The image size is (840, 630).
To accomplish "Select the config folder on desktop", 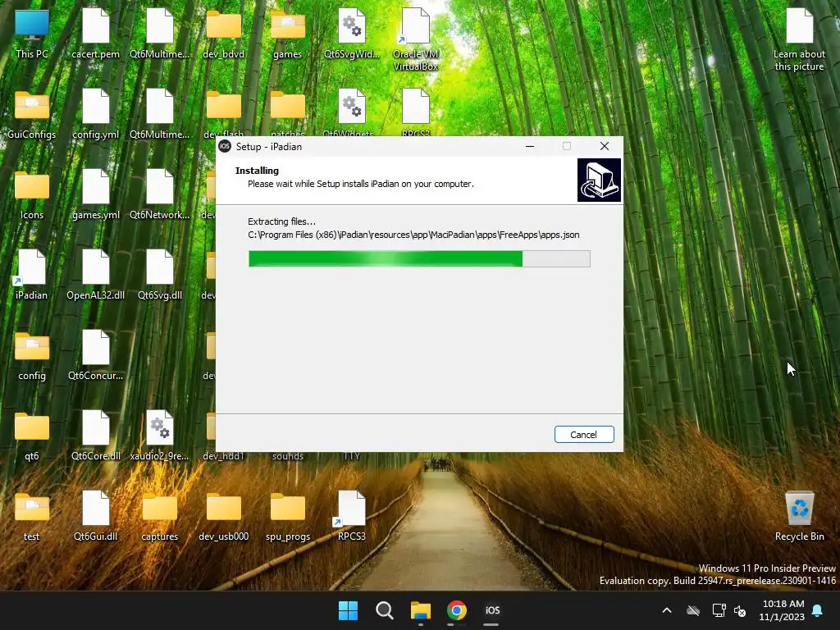I will coord(32,355).
